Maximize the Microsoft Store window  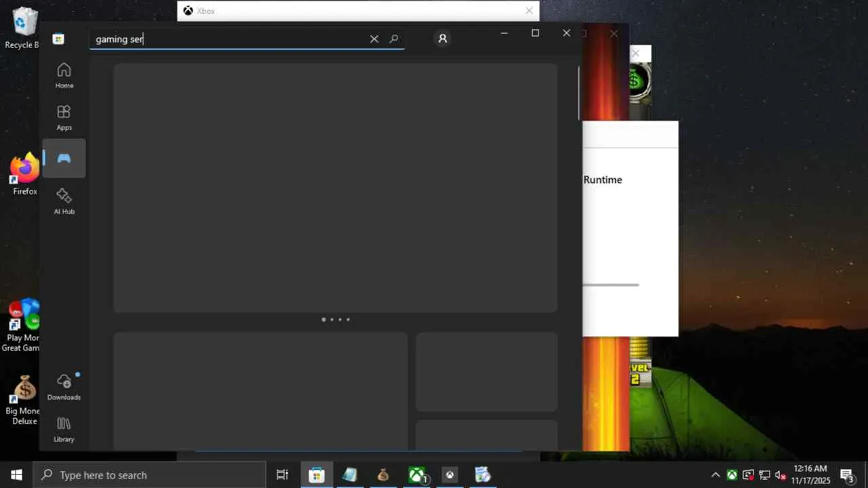point(535,33)
